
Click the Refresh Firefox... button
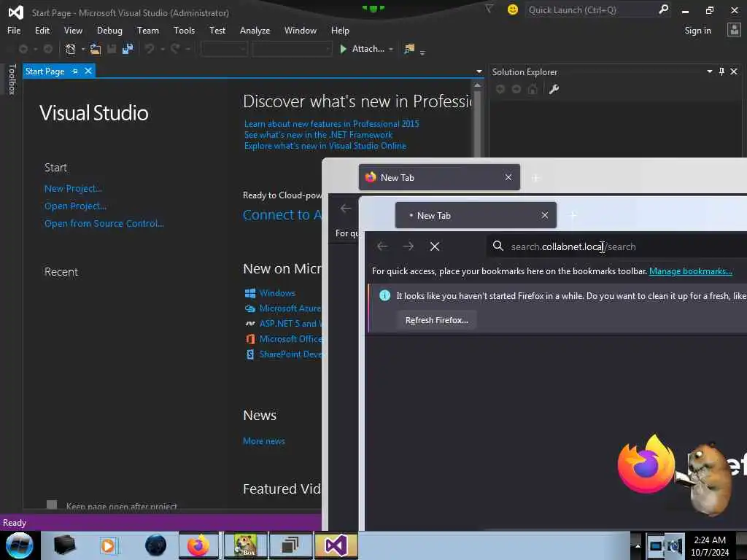pos(437,320)
